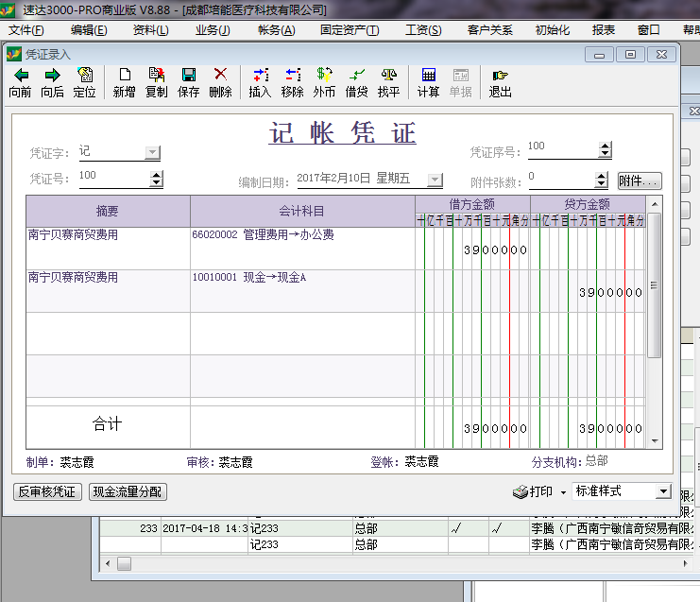Screen dimensions: 700x602
Task: Decrease 附件张数 with down spinner
Action: (x=602, y=183)
